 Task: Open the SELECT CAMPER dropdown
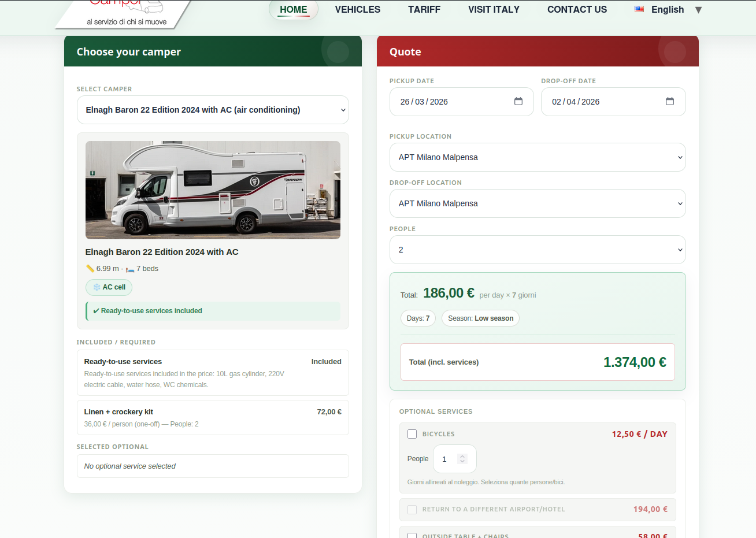[213, 110]
